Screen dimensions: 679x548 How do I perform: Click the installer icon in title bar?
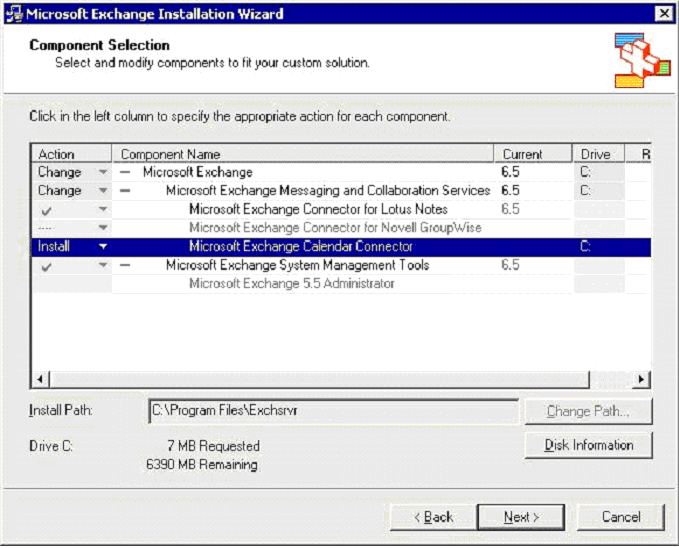[x=13, y=14]
